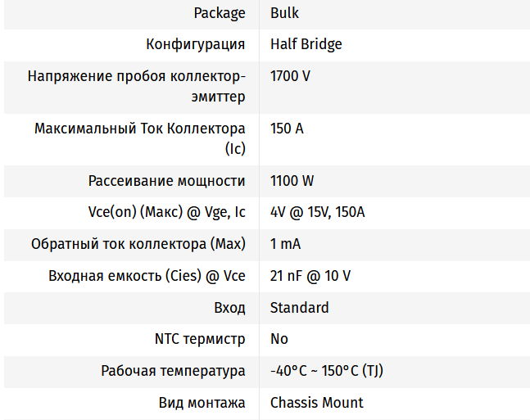Select the "1 mA" value
The width and height of the screenshot is (530, 420).
[285, 244]
